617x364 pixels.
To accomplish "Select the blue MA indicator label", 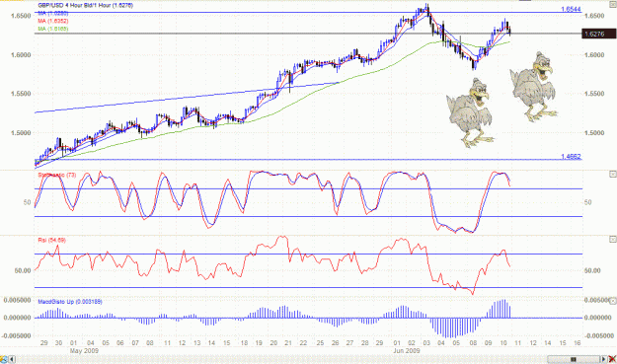I will click(53, 14).
